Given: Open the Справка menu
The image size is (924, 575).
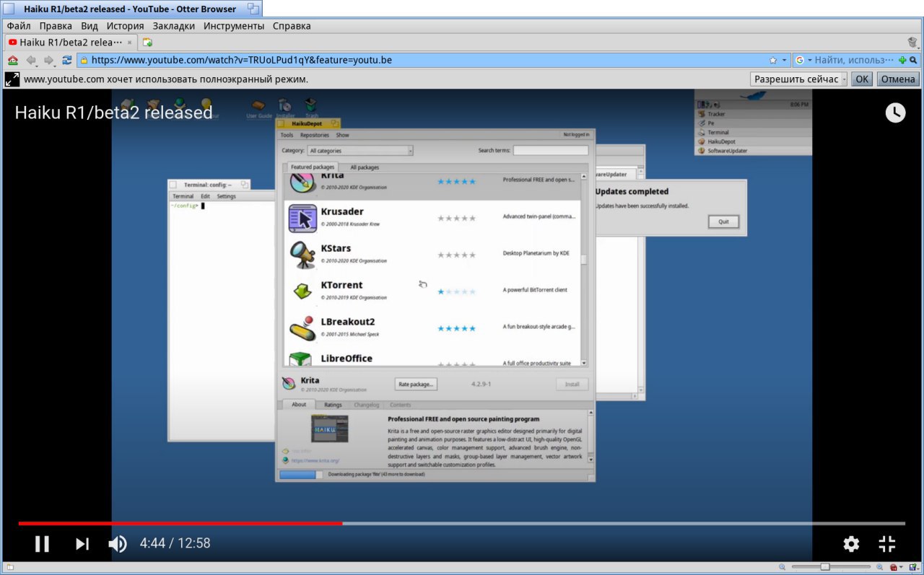Looking at the screenshot, I should (292, 26).
